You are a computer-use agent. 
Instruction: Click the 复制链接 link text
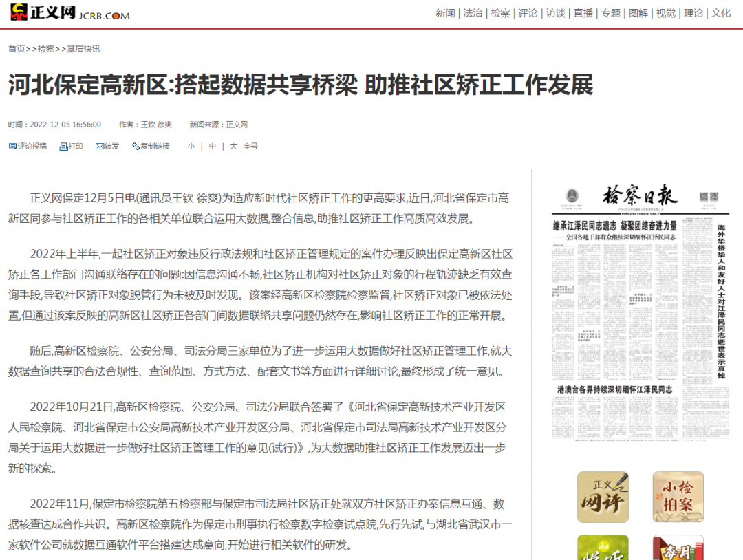tap(155, 146)
